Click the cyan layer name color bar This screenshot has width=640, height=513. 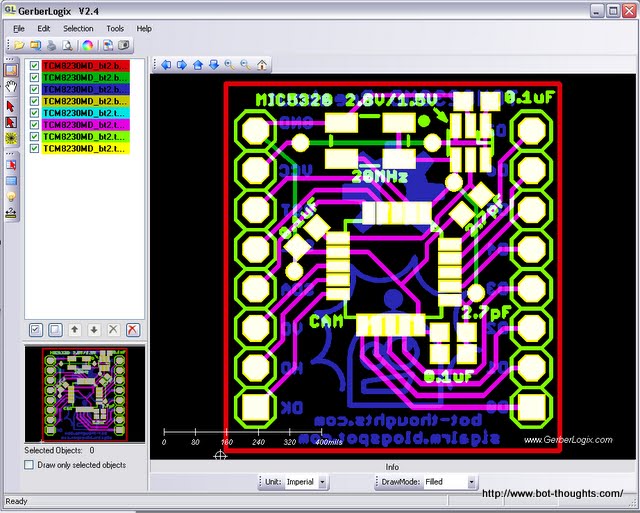(x=86, y=113)
